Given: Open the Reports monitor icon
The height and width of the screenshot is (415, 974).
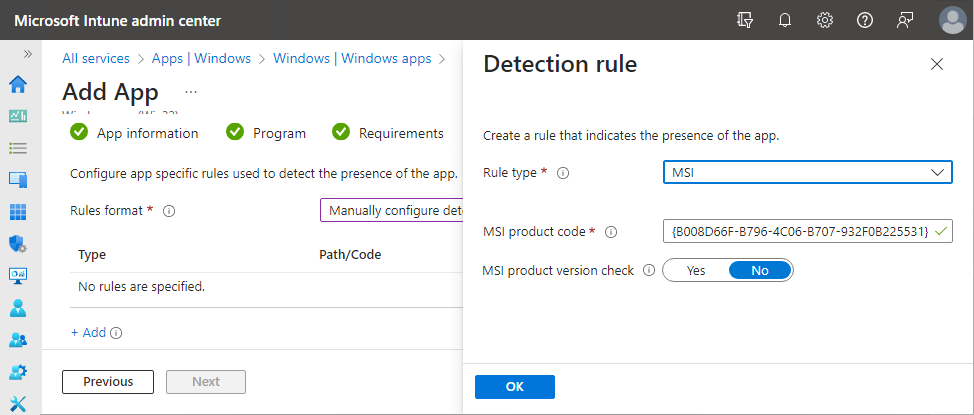Looking at the screenshot, I should [18, 275].
